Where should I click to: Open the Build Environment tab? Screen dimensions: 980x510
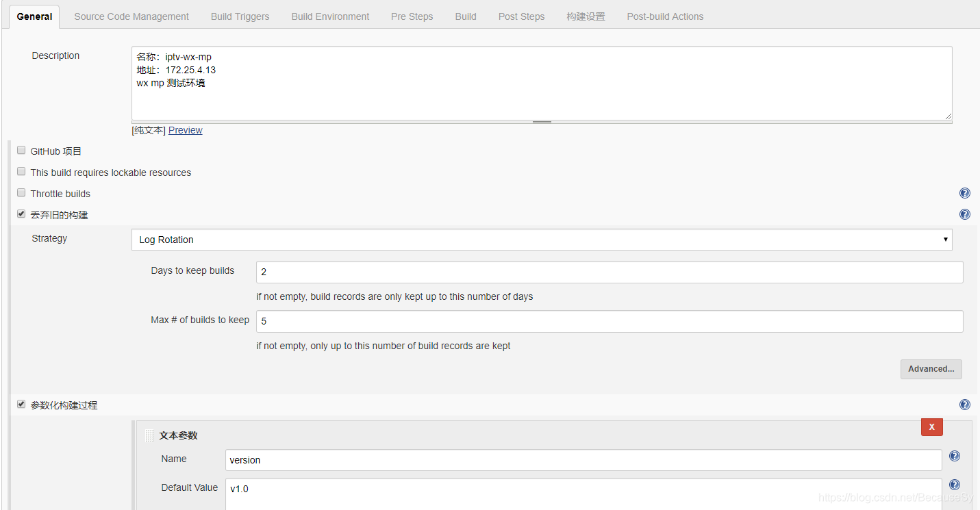[330, 16]
